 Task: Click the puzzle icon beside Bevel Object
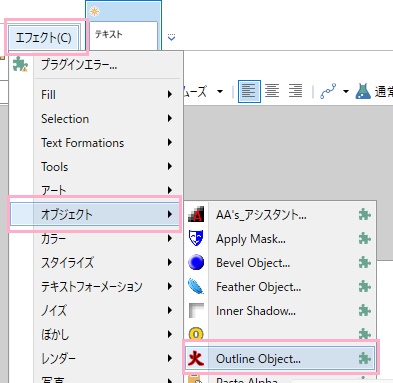365,263
